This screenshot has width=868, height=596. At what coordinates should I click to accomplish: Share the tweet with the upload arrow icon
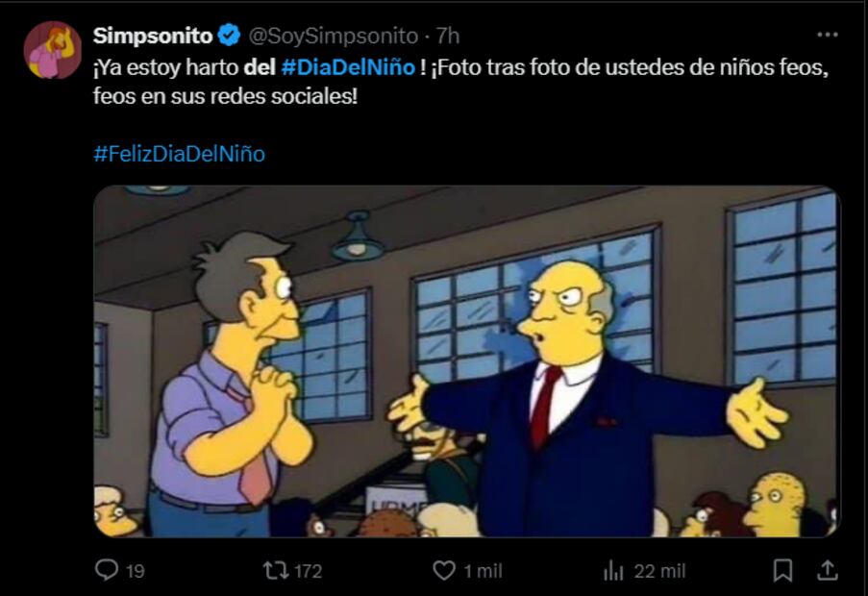tap(827, 570)
